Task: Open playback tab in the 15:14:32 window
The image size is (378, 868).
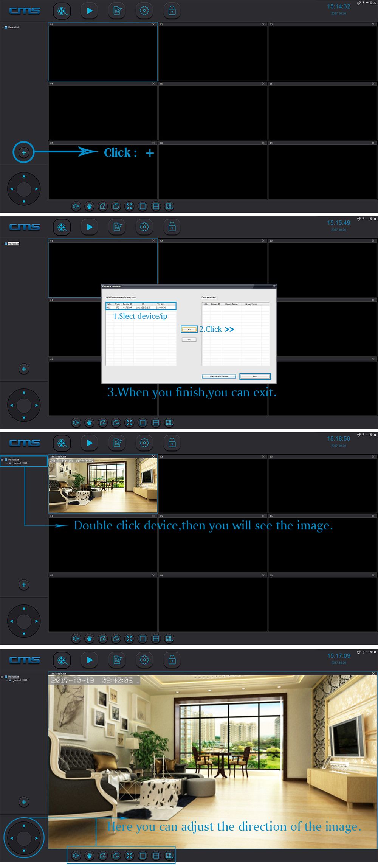Action: click(90, 11)
